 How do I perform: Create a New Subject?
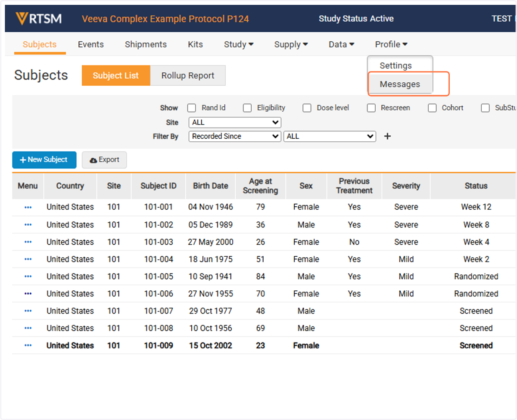[x=44, y=160]
